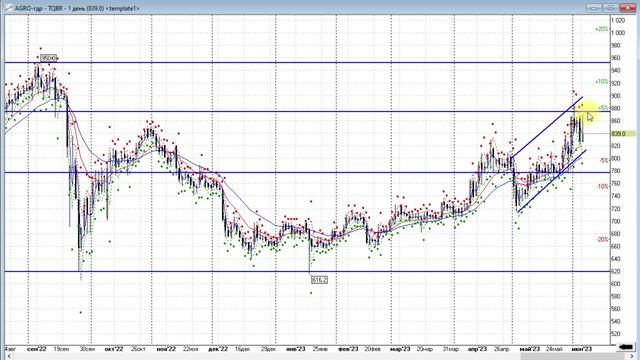Click the 520 price axis value

pyautogui.click(x=616, y=334)
